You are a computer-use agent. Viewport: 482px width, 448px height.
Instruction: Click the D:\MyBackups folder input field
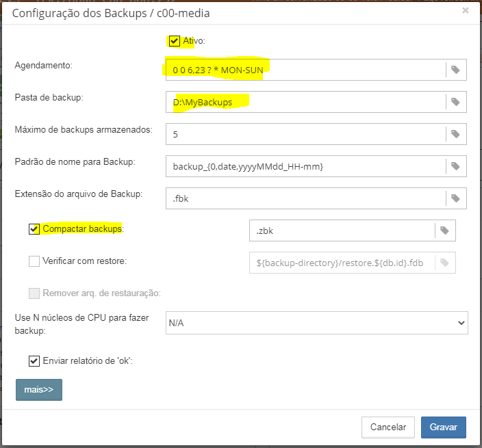(x=305, y=102)
